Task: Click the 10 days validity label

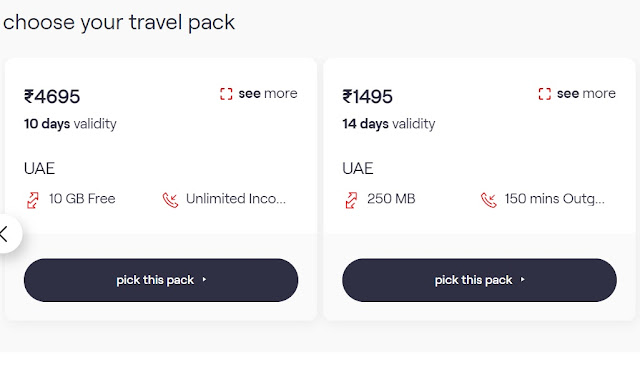Action: (70, 124)
